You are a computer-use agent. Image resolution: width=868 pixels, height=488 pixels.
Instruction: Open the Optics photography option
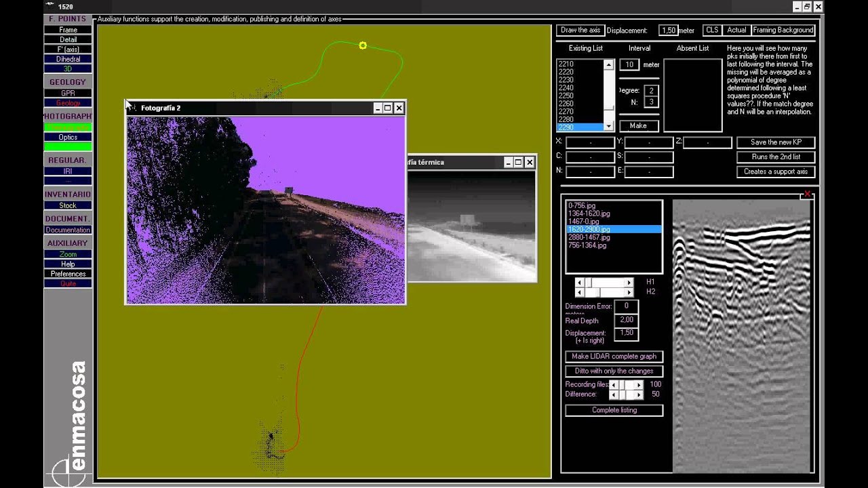68,137
